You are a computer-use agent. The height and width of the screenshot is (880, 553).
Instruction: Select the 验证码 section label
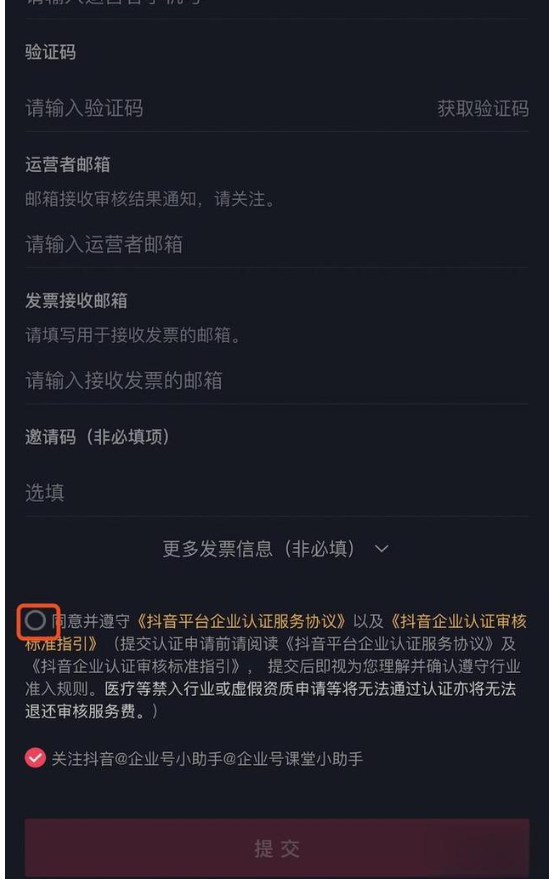point(51,52)
